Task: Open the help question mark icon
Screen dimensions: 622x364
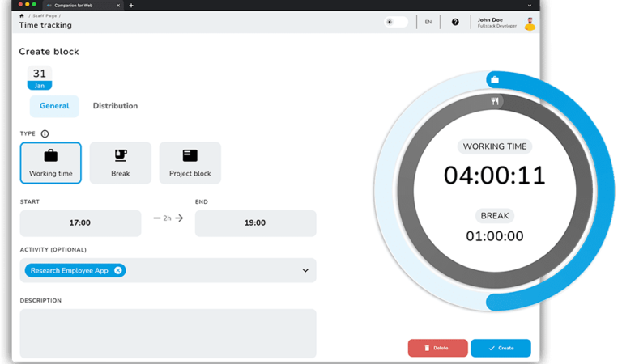Action: point(455,22)
